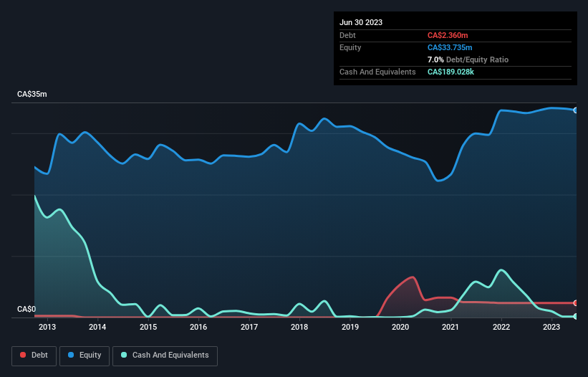Click the 2015 x-axis label

point(148,327)
